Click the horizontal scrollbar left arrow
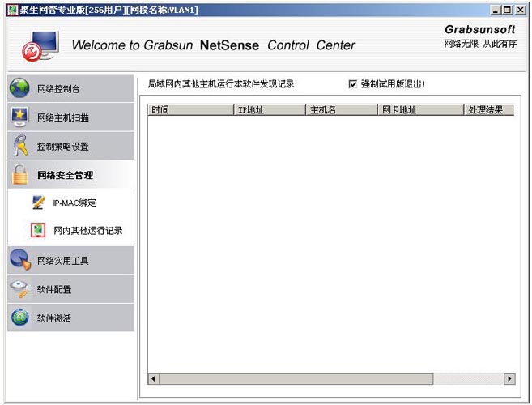 click(154, 378)
